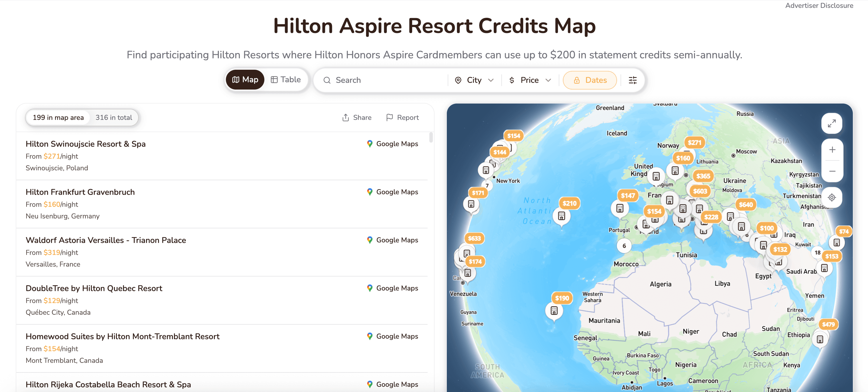Open the filter settings sliders icon
This screenshot has height=392, width=868.
click(632, 80)
